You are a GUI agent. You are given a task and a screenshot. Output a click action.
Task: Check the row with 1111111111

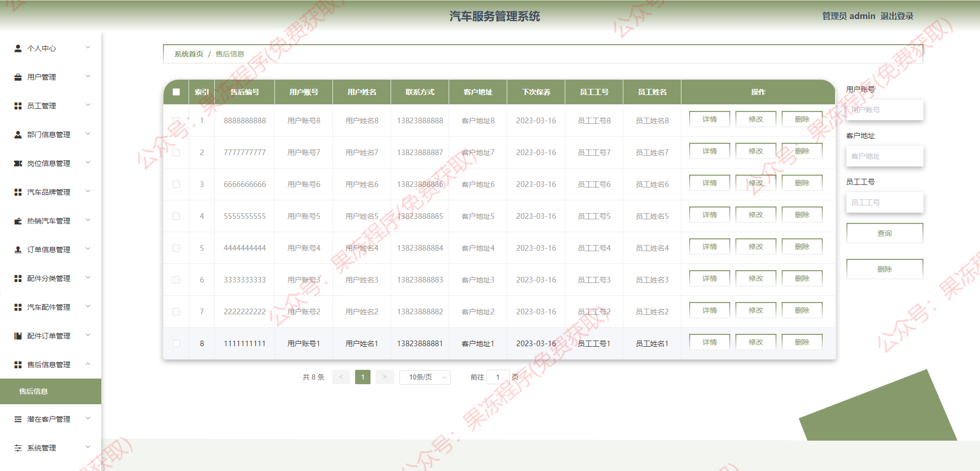point(176,344)
